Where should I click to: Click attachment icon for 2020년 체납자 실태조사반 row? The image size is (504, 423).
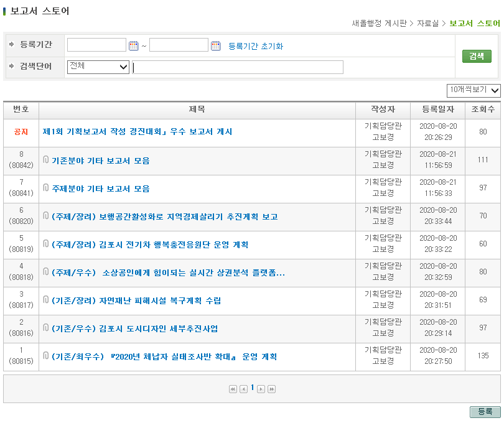tap(45, 355)
